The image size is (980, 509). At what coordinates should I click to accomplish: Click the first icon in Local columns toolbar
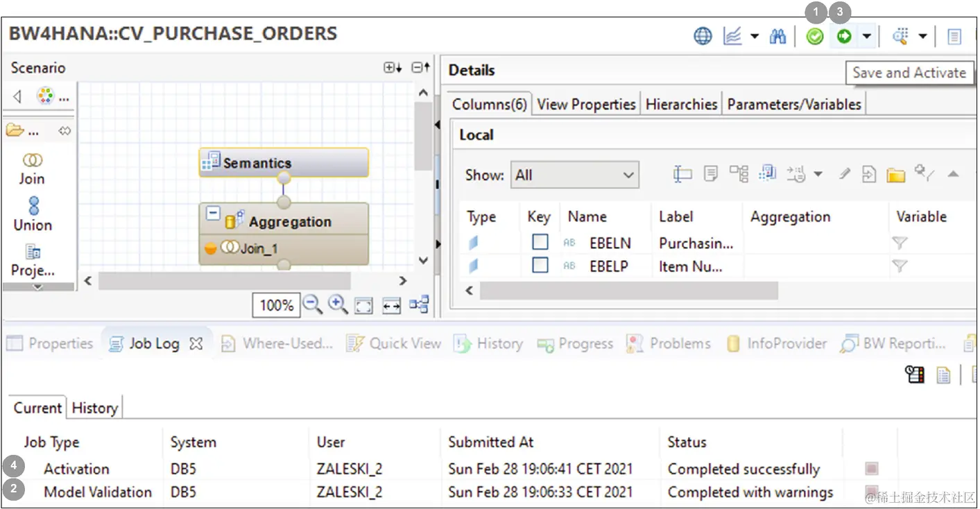pos(682,175)
